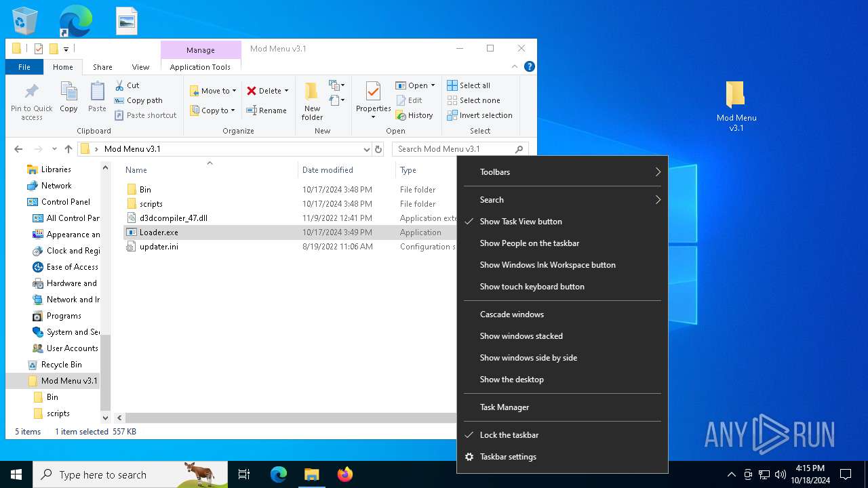Viewport: 868px width, 488px height.
Task: Open the Windows Start menu
Action: pos(16,474)
